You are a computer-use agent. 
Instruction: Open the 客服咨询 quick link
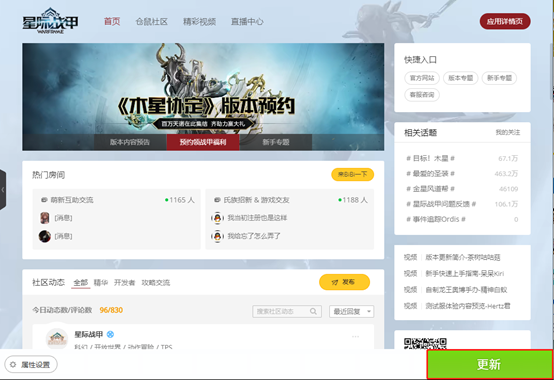(x=422, y=95)
